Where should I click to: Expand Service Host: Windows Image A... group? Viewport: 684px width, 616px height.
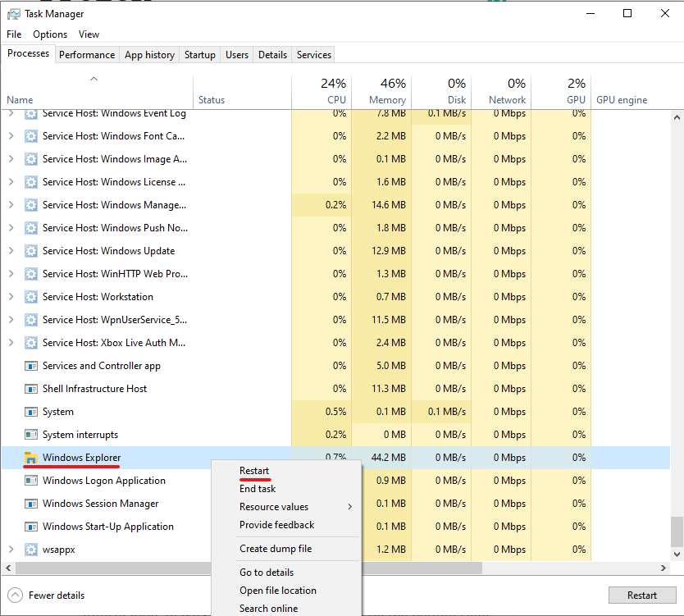tap(11, 159)
